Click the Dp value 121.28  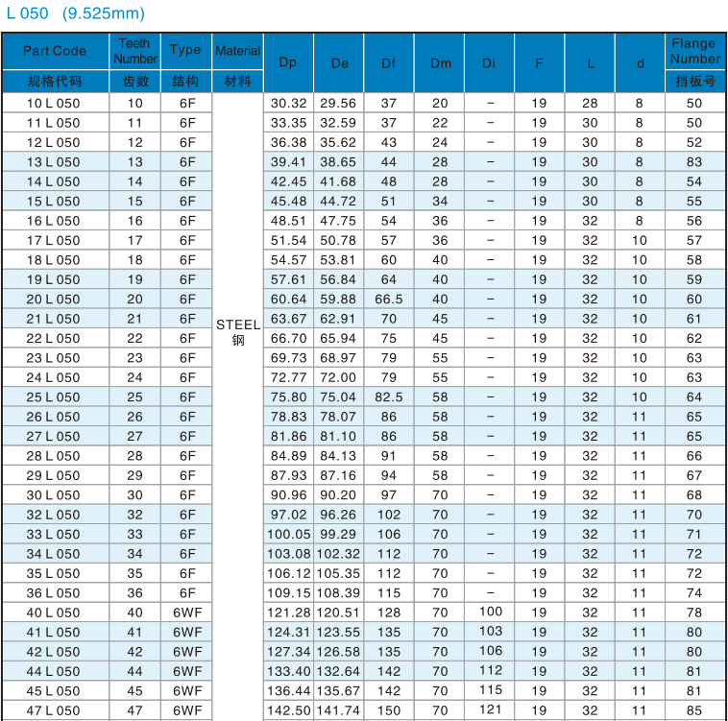(288, 613)
